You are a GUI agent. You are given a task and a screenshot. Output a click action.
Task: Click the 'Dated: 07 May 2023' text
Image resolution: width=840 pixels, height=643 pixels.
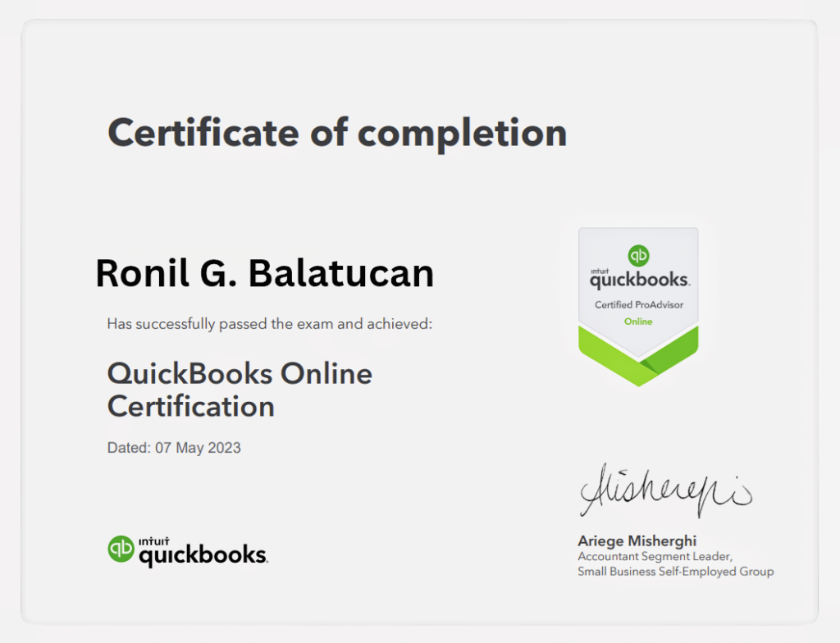[174, 448]
